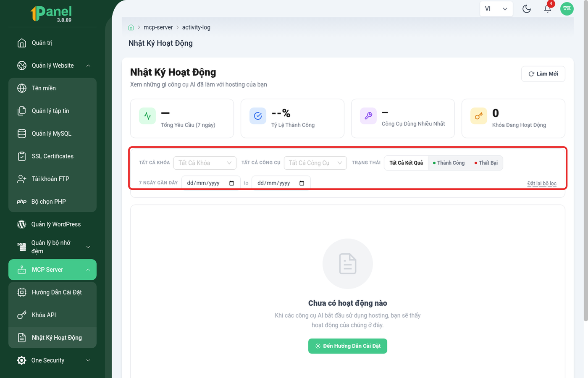The image size is (588, 378).
Task: Click the TK user avatar
Action: (567, 8)
